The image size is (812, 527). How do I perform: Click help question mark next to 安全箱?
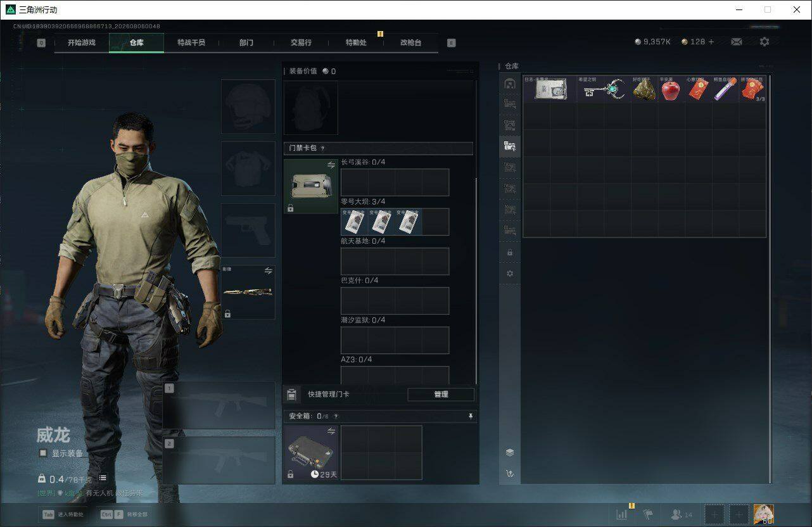click(336, 416)
